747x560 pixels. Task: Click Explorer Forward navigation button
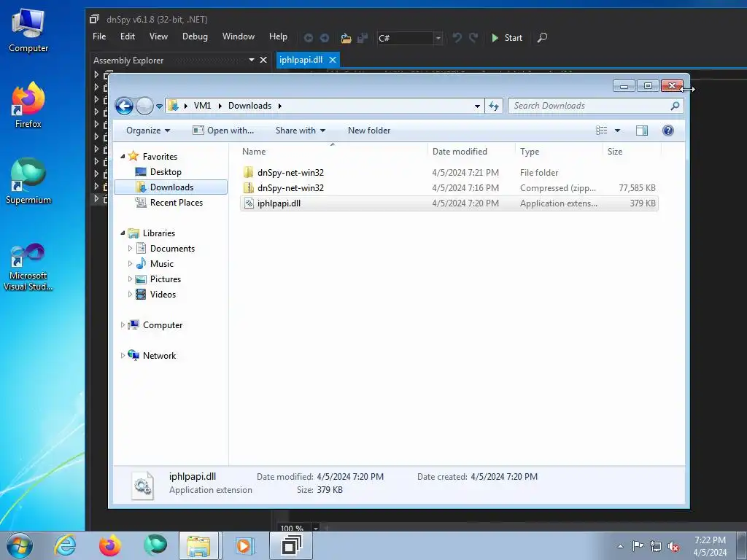(144, 106)
